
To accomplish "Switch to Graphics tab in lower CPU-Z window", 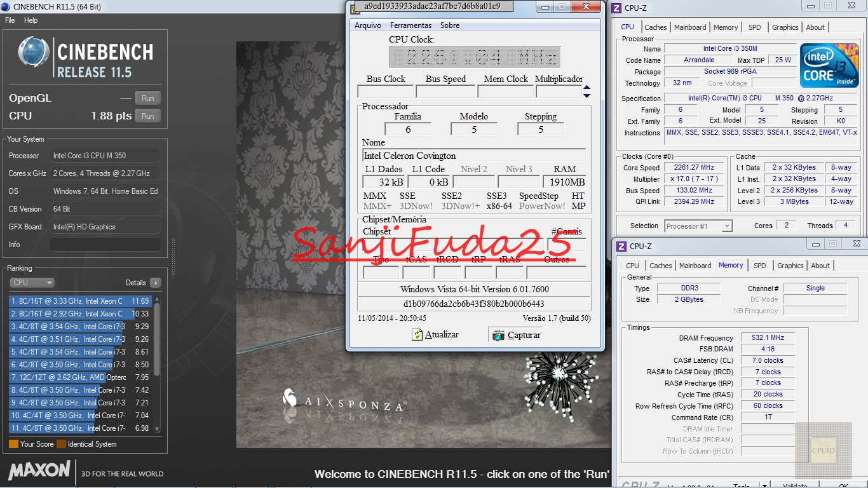I will pos(790,266).
